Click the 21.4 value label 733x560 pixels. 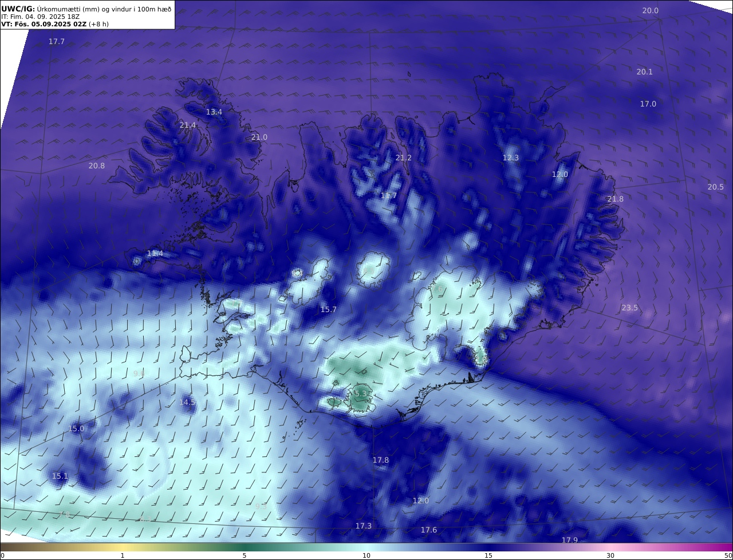[x=187, y=125]
